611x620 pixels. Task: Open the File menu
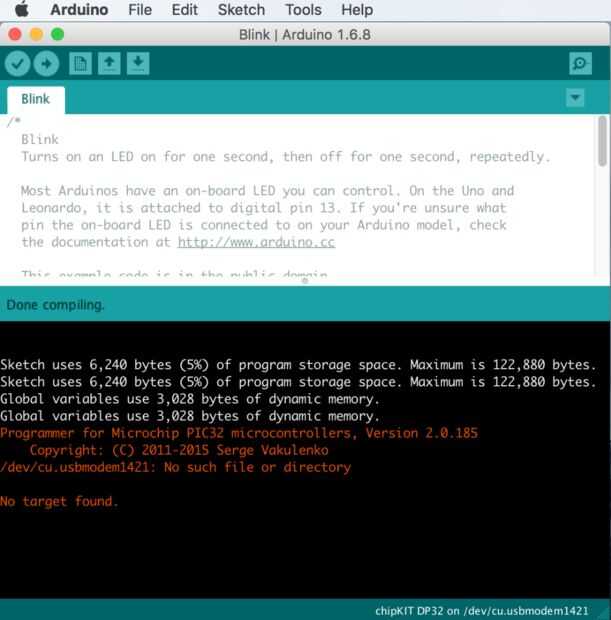[x=140, y=9]
